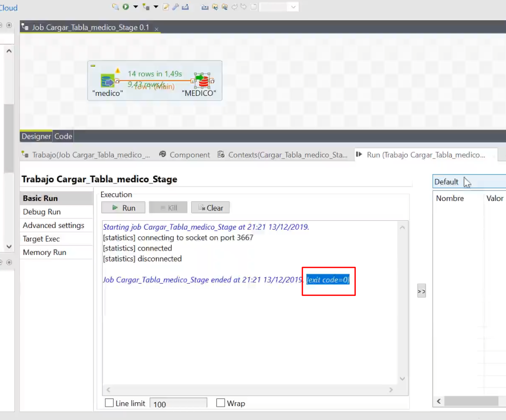Click the left panel scroll up chevron
Image resolution: width=506 pixels, height=420 pixels.
point(9,51)
